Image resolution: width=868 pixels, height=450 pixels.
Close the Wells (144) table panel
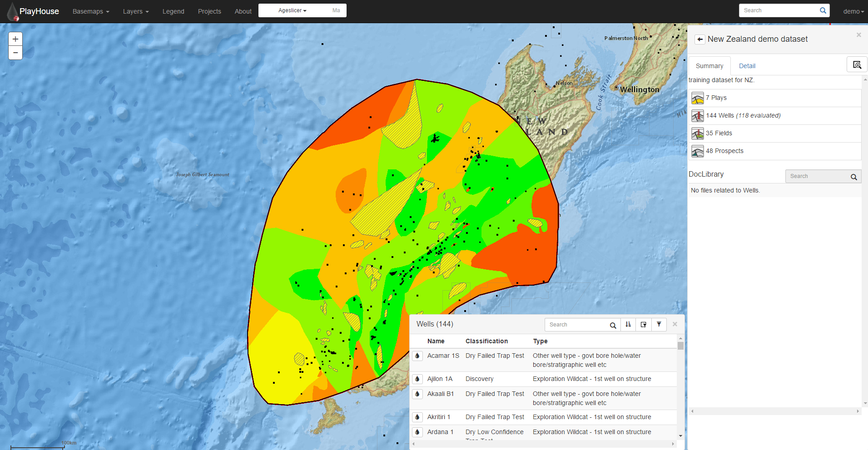coord(675,324)
